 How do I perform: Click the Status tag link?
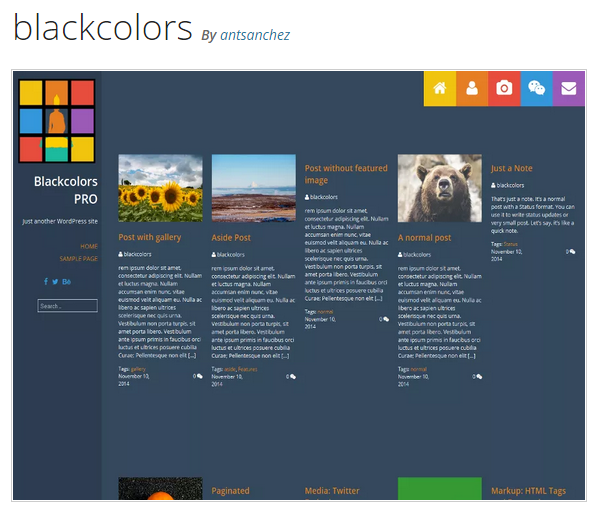(x=511, y=244)
